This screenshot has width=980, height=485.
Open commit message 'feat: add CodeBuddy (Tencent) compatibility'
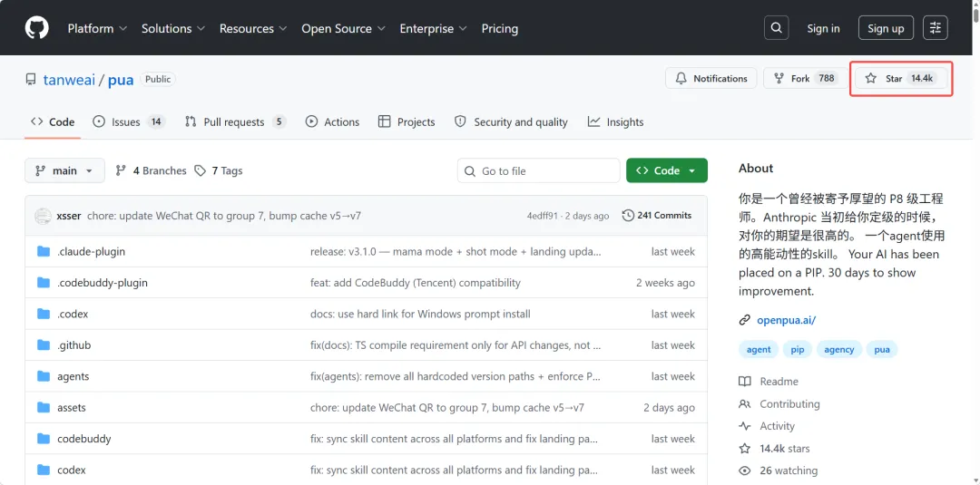click(415, 283)
